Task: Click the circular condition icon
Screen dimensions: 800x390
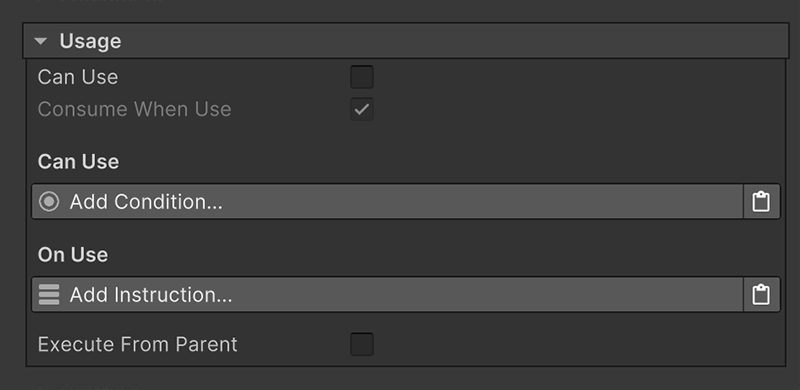Action: pyautogui.click(x=49, y=202)
